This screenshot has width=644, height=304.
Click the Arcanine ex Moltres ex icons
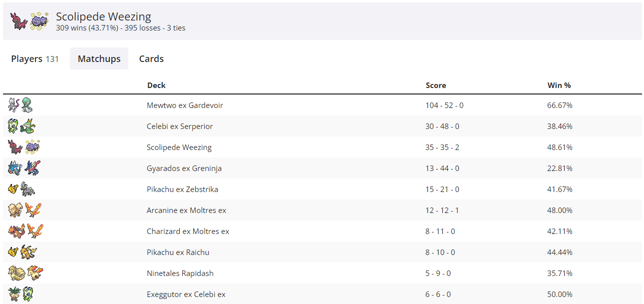tap(24, 210)
